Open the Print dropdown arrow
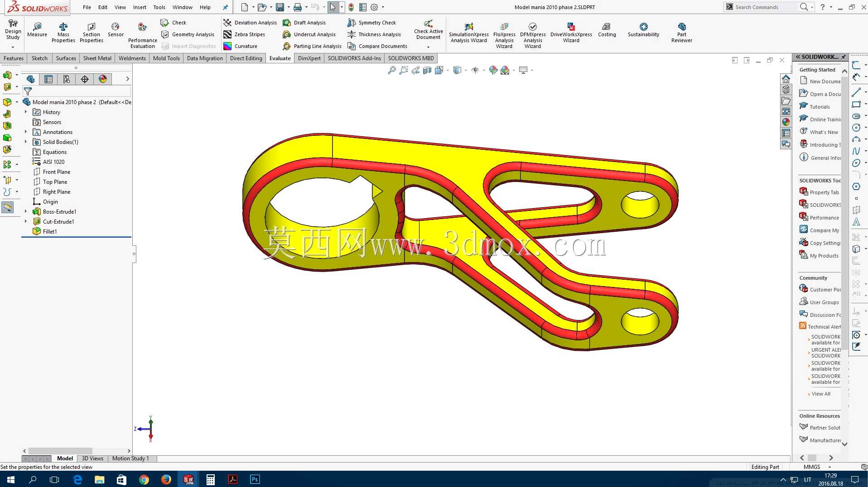Screen dimensions: 868x487 306,7
